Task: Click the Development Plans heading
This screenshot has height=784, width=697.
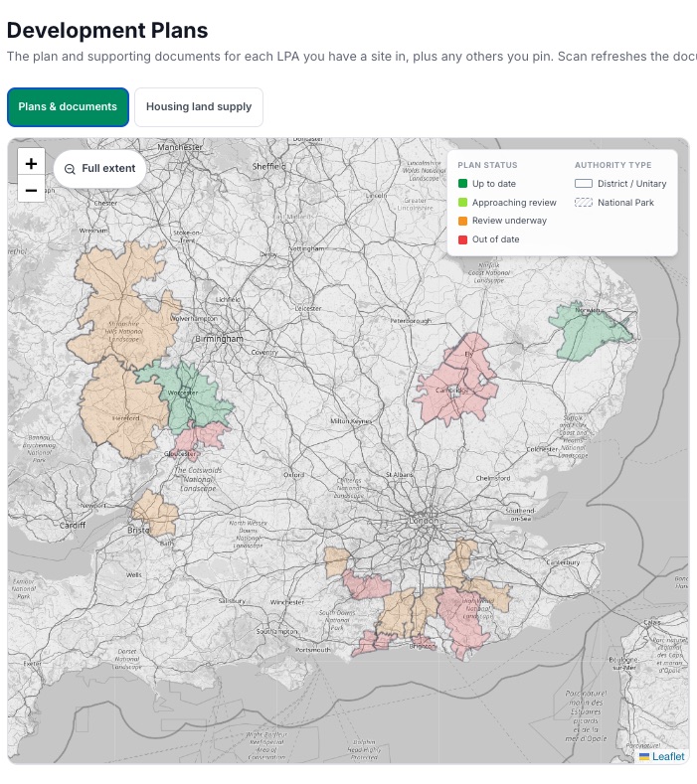Action: coord(107,30)
